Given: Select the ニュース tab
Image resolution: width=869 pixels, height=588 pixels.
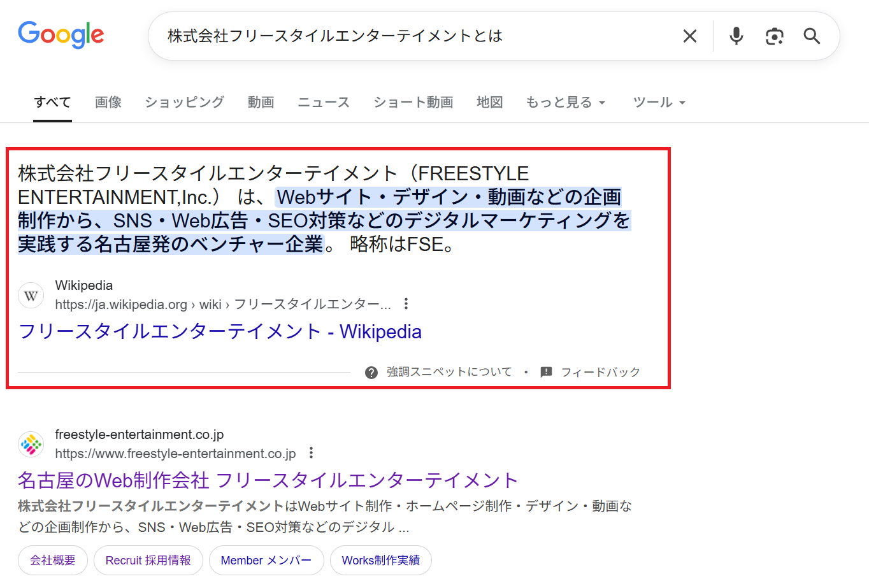Looking at the screenshot, I should 324,103.
